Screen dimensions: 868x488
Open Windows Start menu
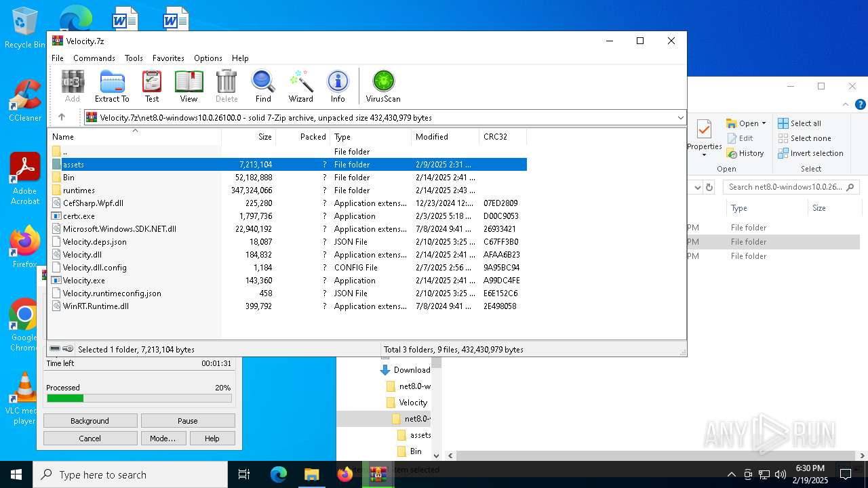(16, 474)
